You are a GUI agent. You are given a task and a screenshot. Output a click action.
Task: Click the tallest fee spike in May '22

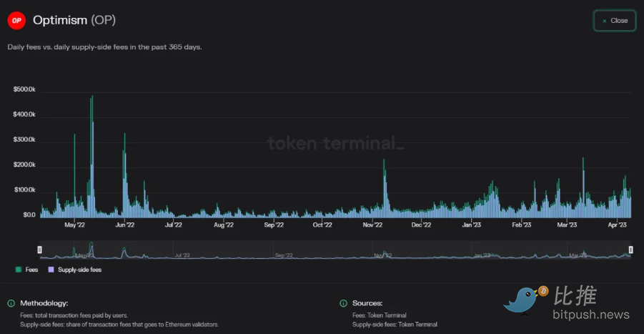coord(92,157)
